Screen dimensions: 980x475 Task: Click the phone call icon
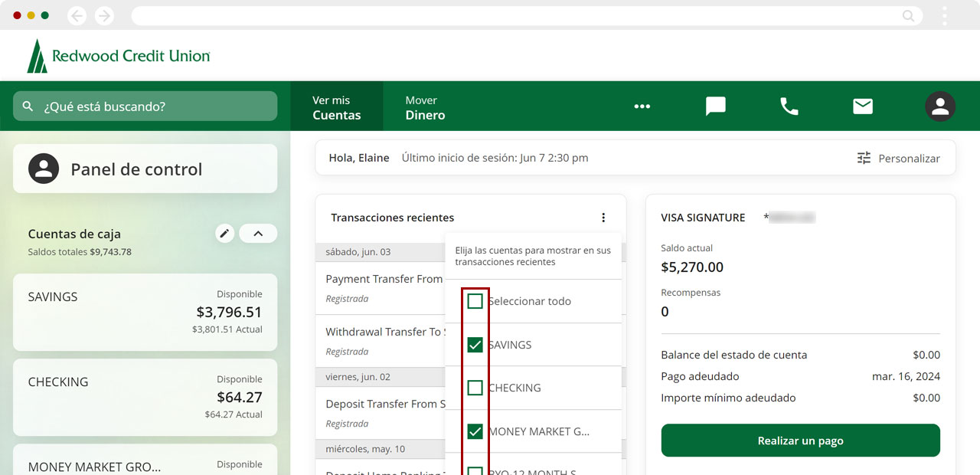click(x=789, y=106)
